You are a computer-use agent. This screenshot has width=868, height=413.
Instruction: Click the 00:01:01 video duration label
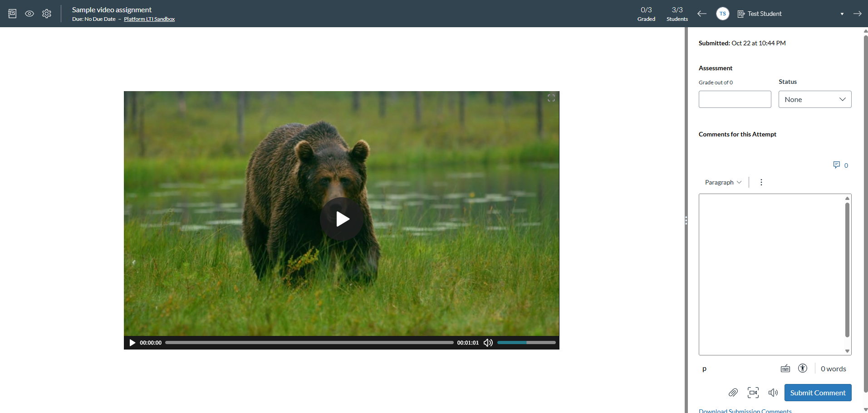pyautogui.click(x=468, y=343)
